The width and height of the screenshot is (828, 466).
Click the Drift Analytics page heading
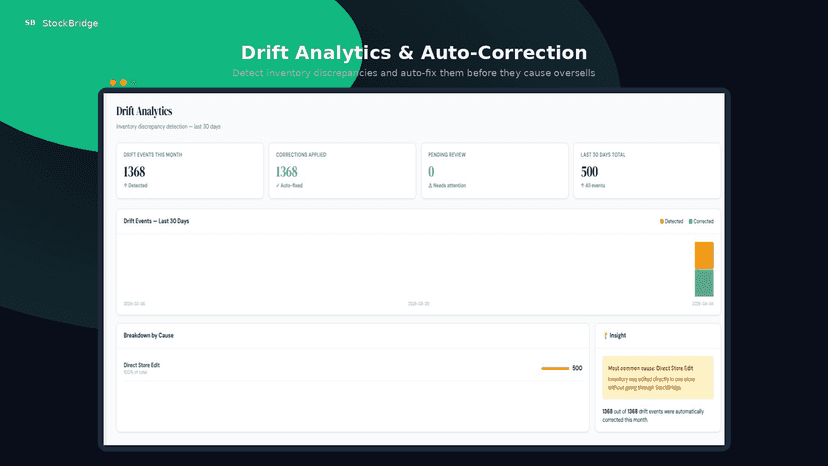pyautogui.click(x=144, y=111)
